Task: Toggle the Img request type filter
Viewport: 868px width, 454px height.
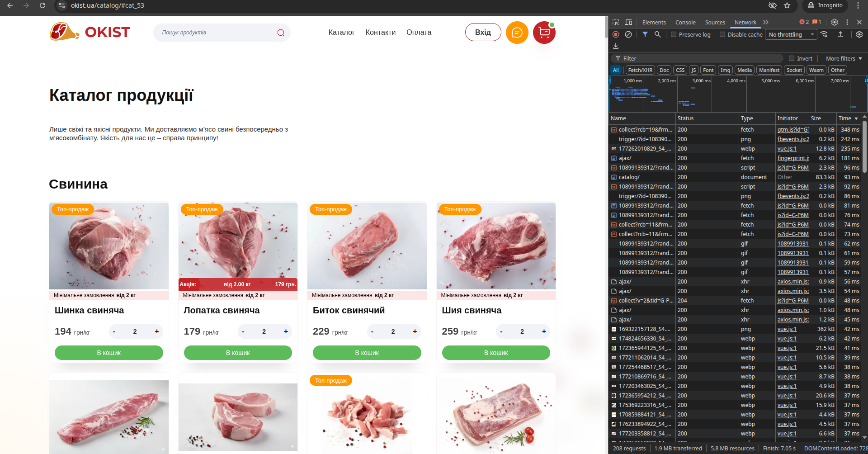Action: pyautogui.click(x=726, y=70)
